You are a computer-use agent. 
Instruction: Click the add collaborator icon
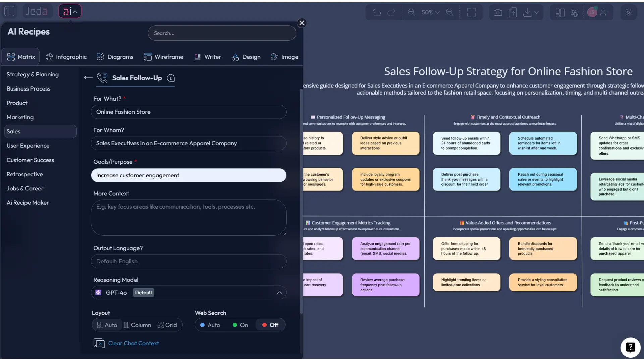click(x=605, y=12)
